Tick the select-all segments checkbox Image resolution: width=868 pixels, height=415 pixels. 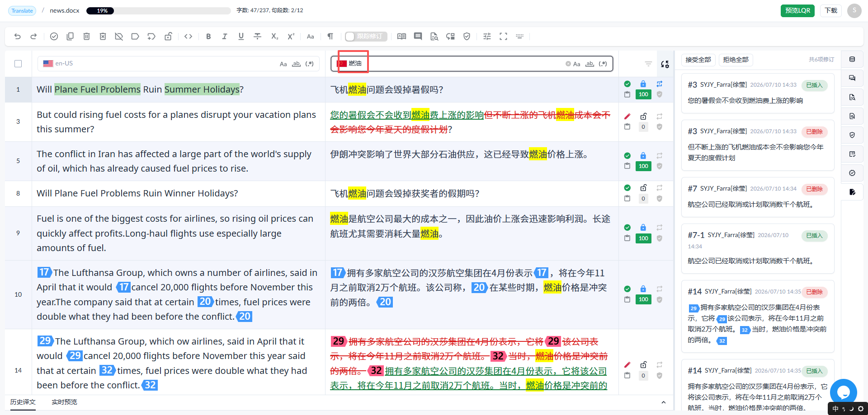tap(18, 64)
